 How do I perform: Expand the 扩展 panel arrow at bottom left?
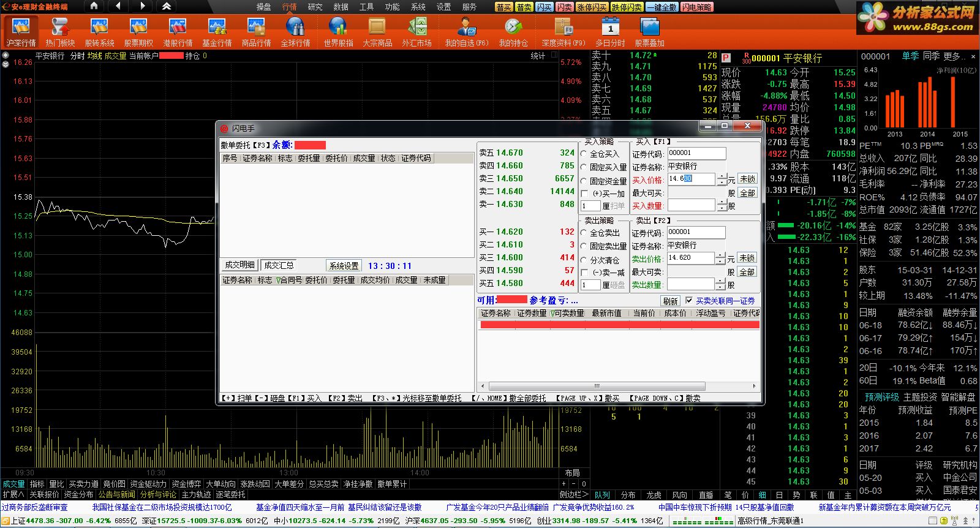13,494
